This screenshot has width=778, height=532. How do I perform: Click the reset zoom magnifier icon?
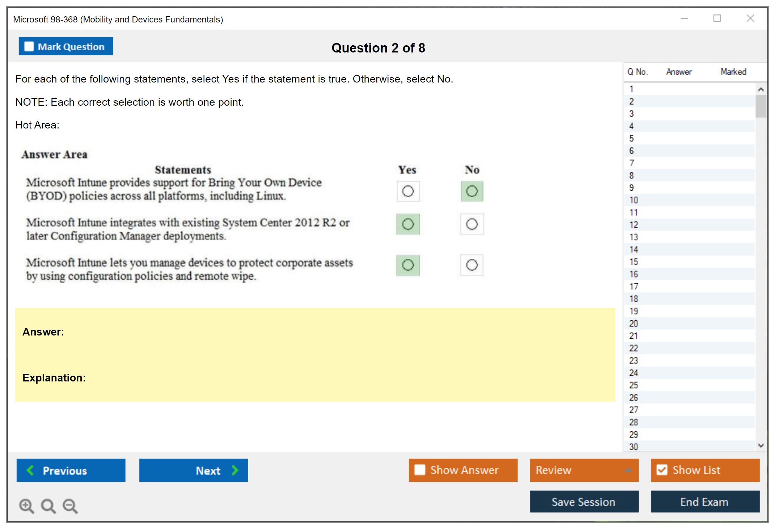coord(48,506)
